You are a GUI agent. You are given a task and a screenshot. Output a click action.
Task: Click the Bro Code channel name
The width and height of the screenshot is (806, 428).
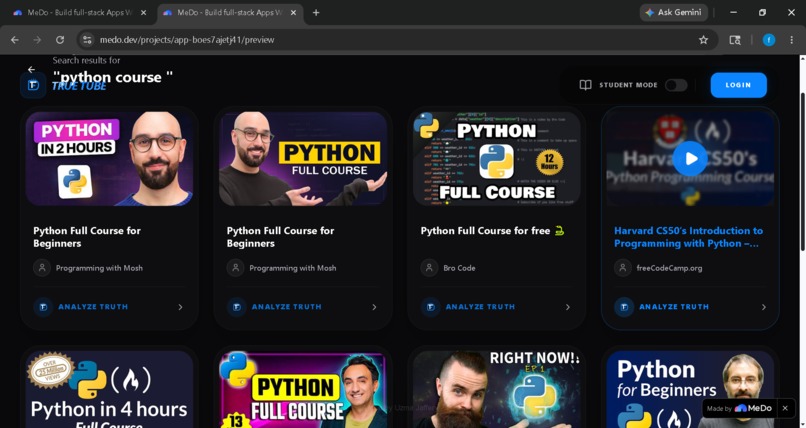tap(459, 268)
